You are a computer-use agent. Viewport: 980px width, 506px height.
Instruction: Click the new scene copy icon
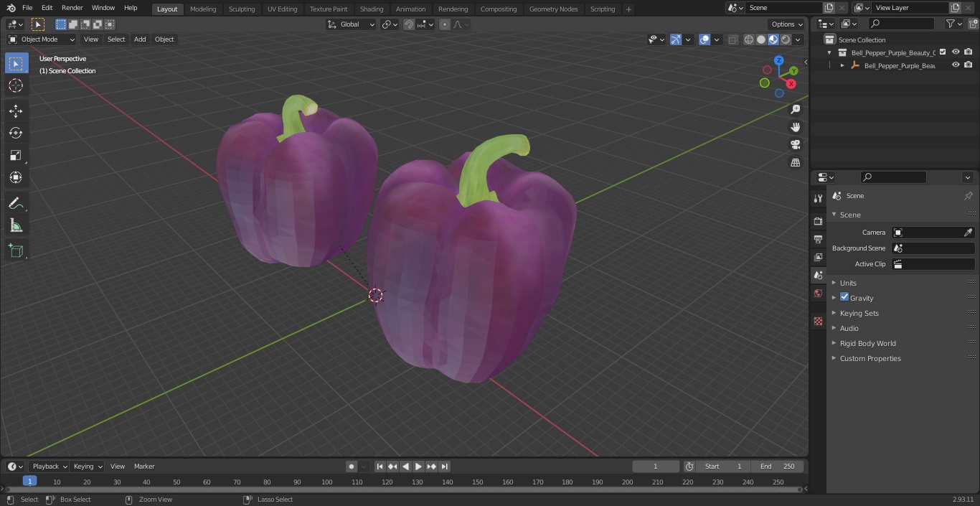pos(829,8)
